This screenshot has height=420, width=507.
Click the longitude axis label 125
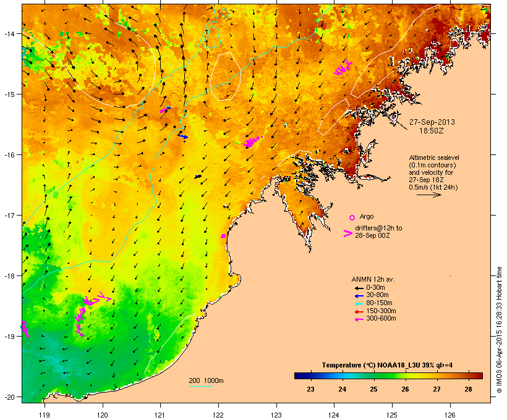pyautogui.click(x=392, y=415)
